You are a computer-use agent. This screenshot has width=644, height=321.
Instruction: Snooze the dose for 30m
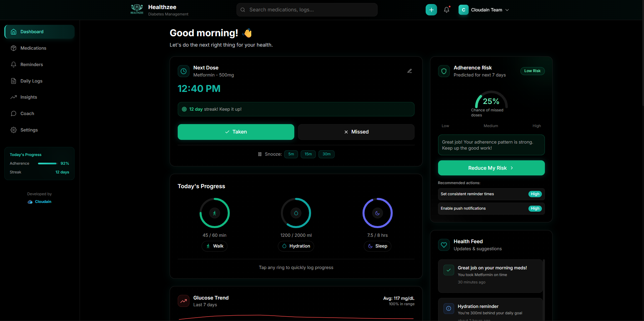click(326, 154)
